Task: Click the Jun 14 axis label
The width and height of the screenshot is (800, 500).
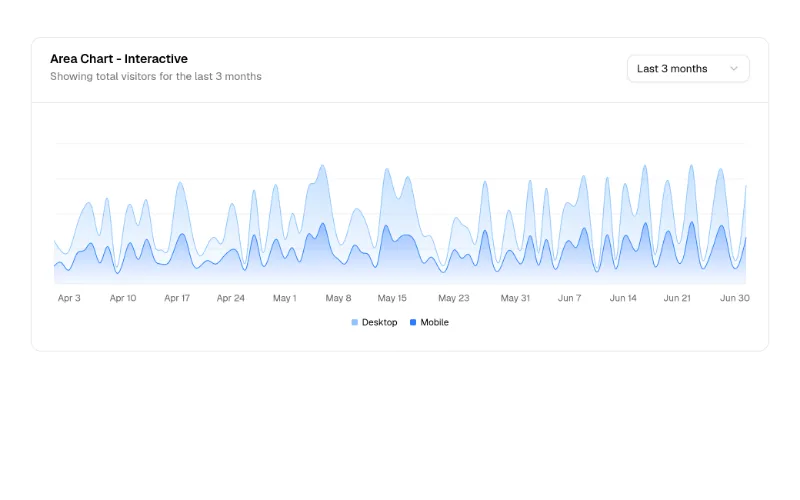Action: tap(623, 298)
